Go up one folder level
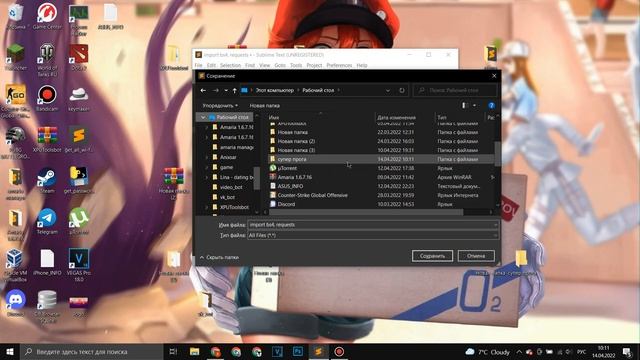 coord(234,90)
